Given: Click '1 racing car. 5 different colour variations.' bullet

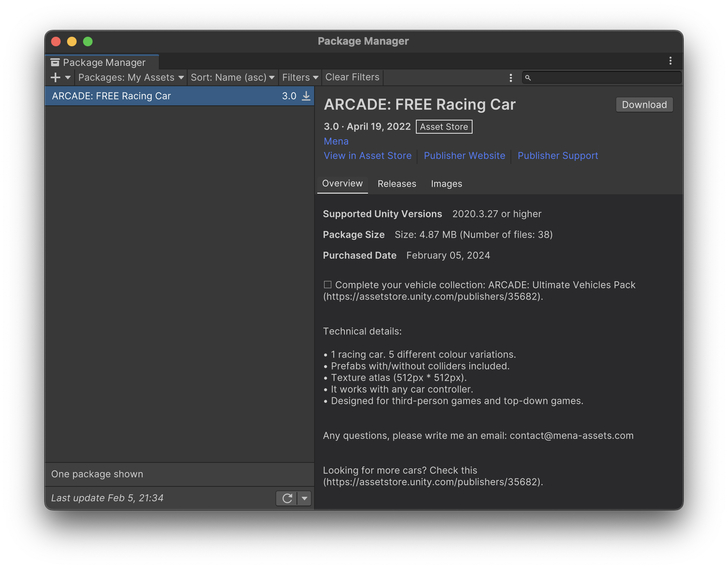Looking at the screenshot, I should (420, 355).
